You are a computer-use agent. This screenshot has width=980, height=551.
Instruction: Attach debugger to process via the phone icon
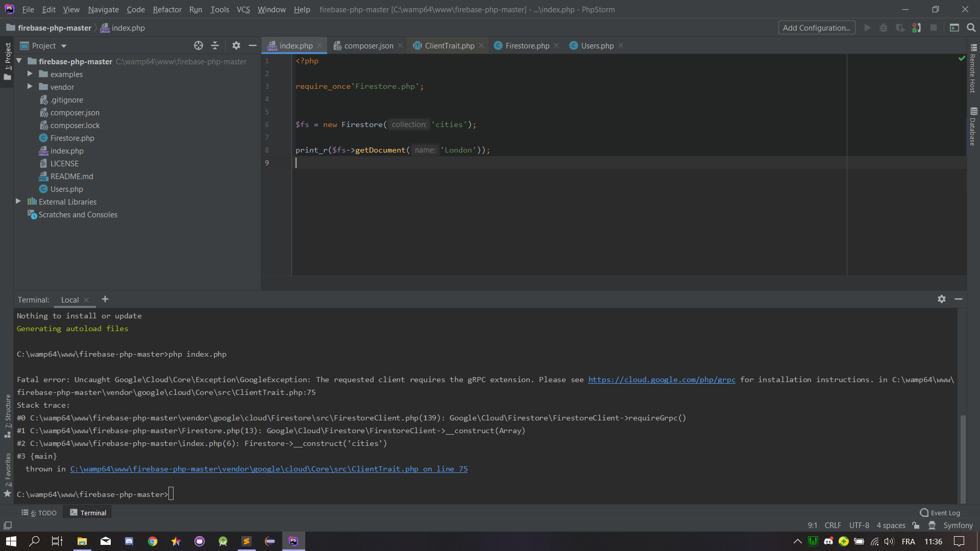click(x=916, y=28)
